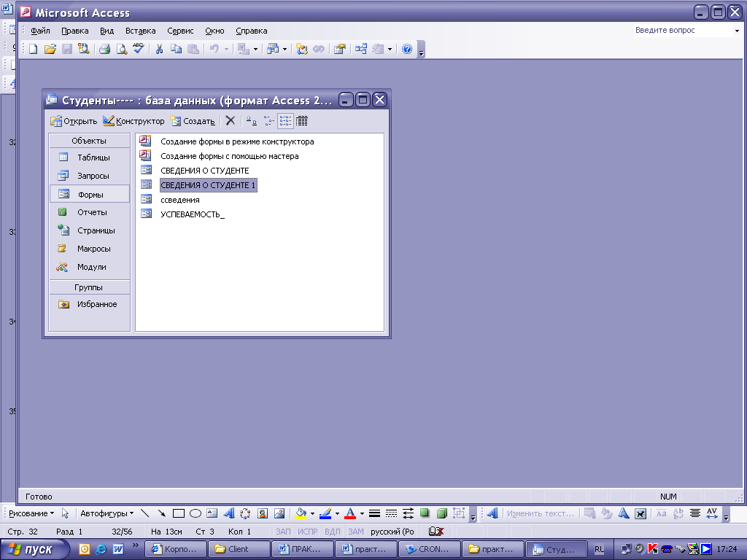Select the Arrow drawing tool
Screen dimensions: 747x560
(x=161, y=513)
